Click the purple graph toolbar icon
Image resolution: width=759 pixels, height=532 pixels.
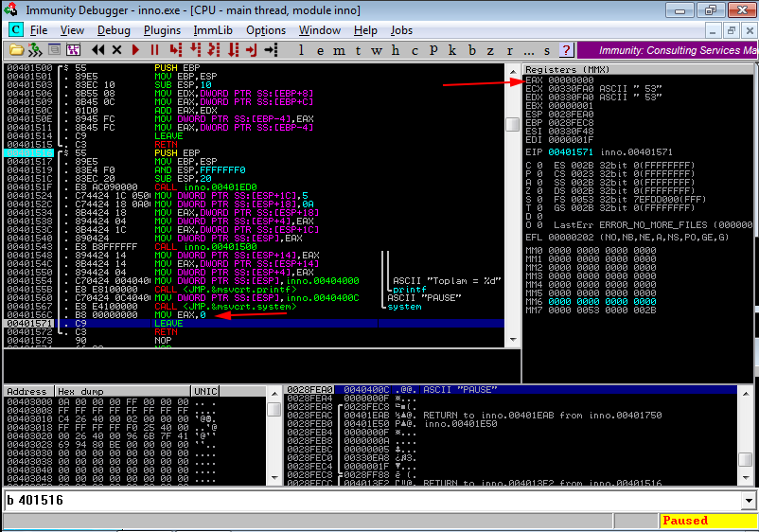[73, 50]
